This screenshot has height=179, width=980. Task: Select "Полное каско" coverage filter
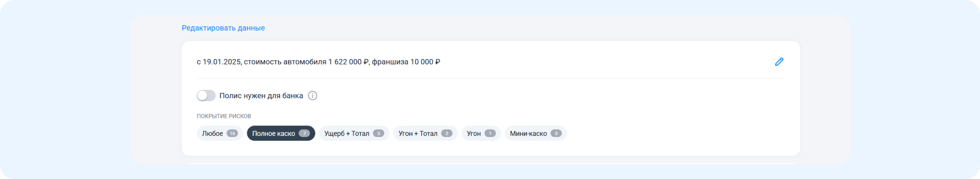(281, 133)
